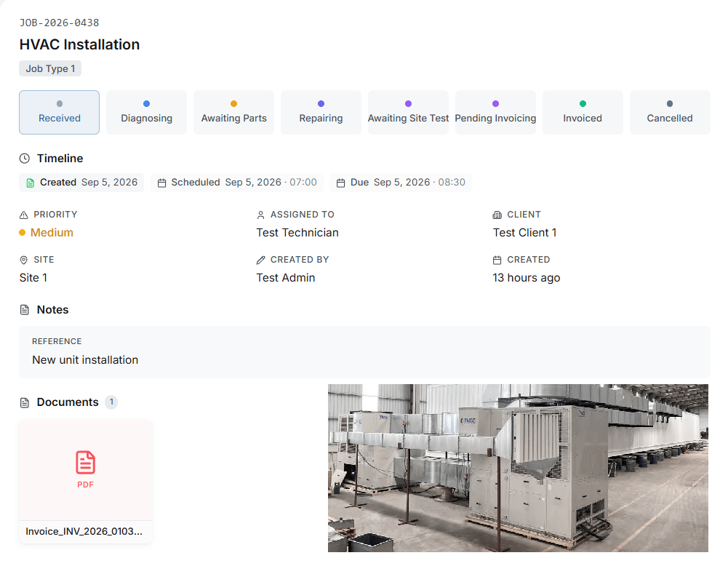Switch job status to Repairing

321,112
